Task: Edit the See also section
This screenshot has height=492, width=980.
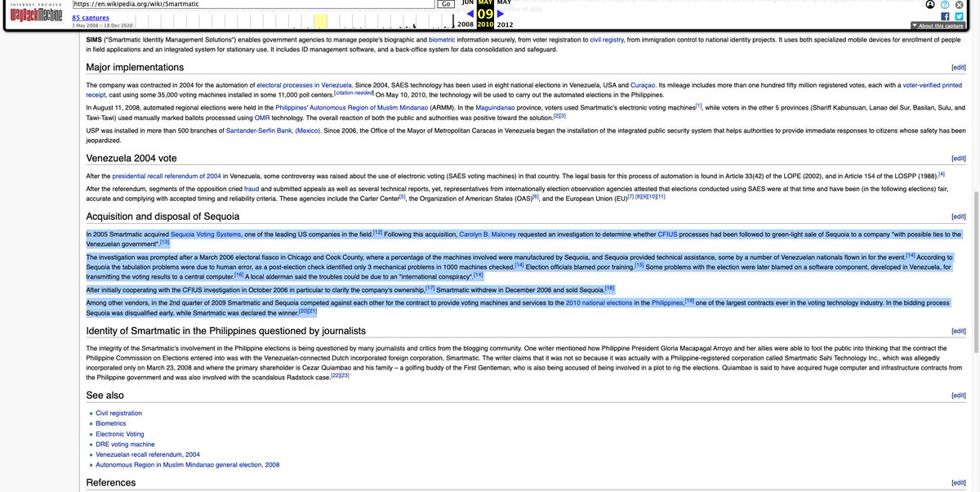Action: pos(958,396)
